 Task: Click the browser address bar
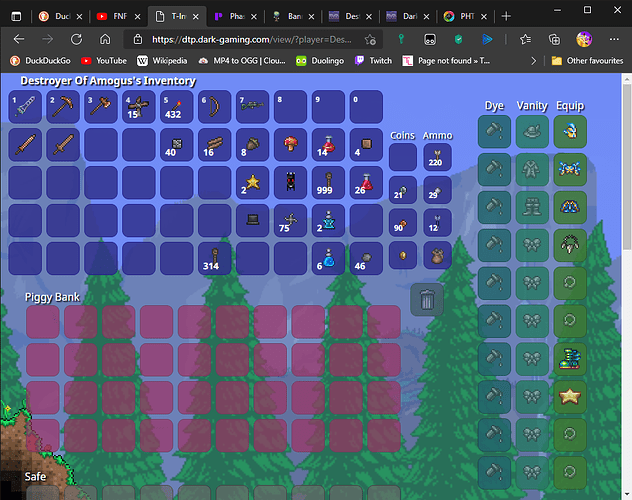tap(252, 39)
